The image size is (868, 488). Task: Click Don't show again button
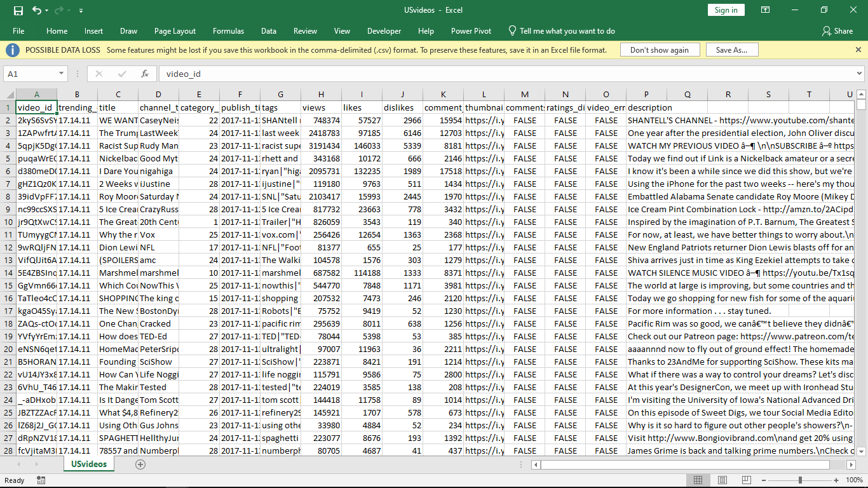point(659,50)
